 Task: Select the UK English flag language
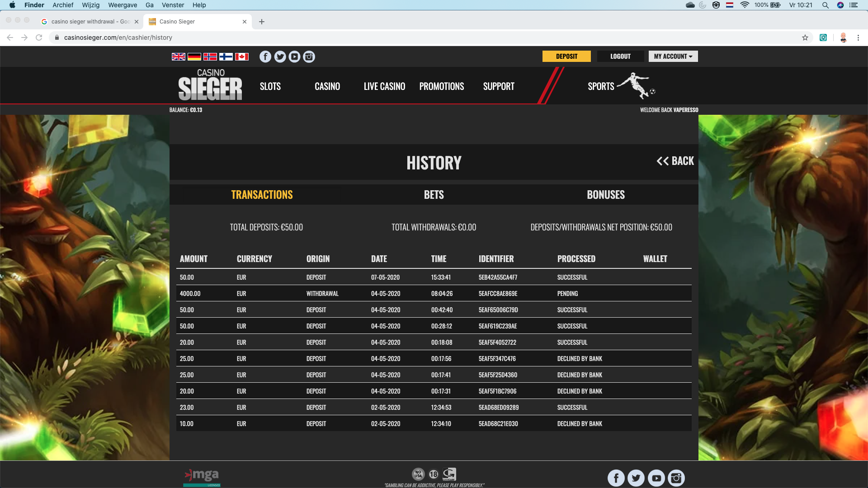[179, 56]
